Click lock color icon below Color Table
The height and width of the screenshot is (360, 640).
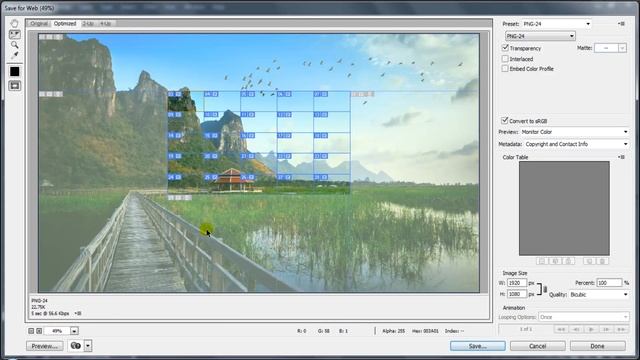(568, 261)
